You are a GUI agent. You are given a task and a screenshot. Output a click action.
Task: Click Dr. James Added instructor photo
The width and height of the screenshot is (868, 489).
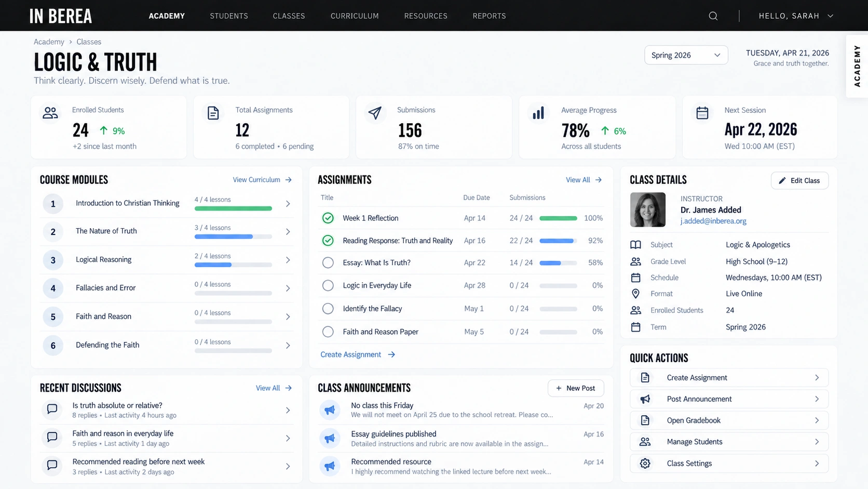647,209
